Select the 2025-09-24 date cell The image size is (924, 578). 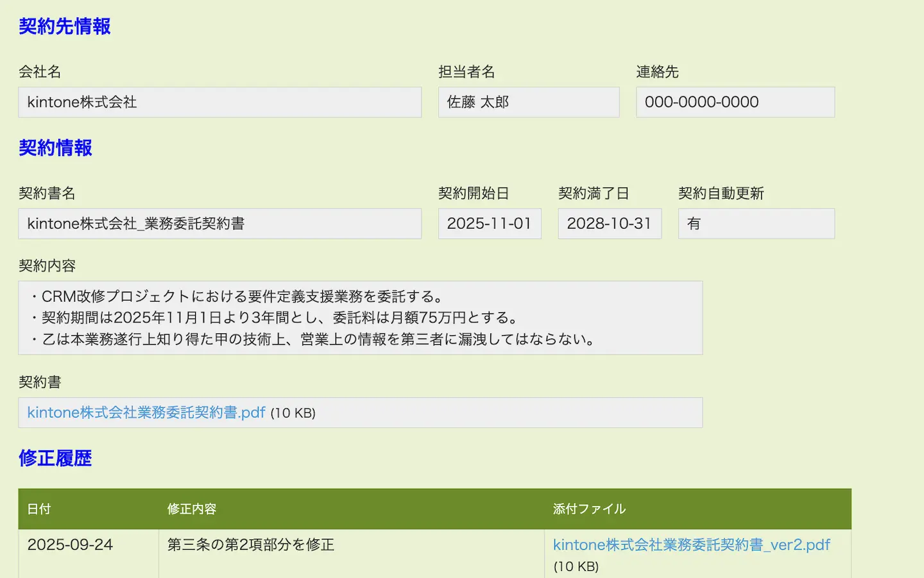[70, 545]
